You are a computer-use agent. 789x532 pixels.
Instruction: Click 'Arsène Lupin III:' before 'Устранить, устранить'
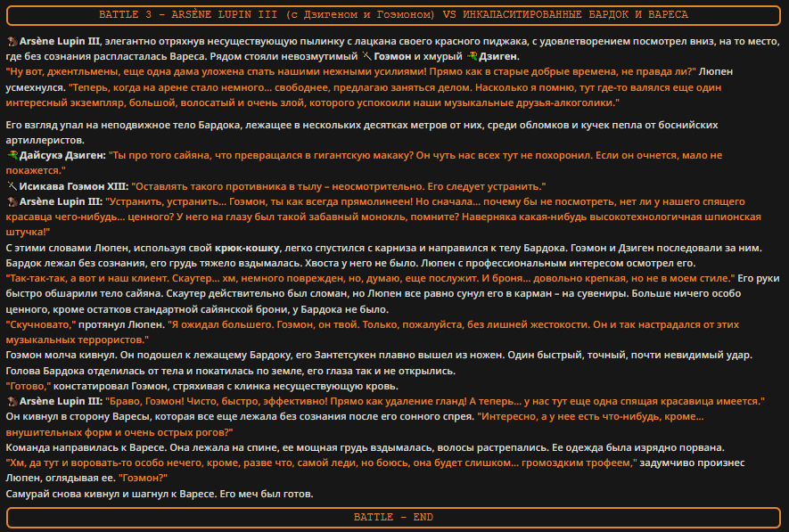(61, 201)
